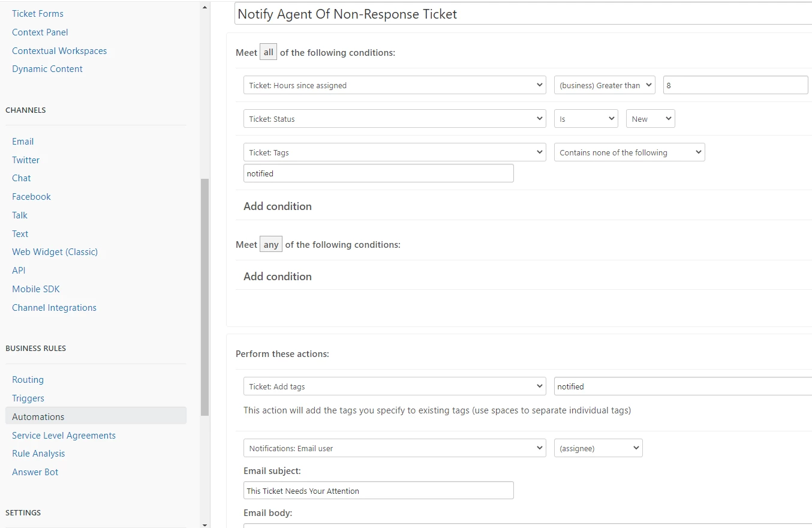Add condition under 'Meet all' section

278,206
